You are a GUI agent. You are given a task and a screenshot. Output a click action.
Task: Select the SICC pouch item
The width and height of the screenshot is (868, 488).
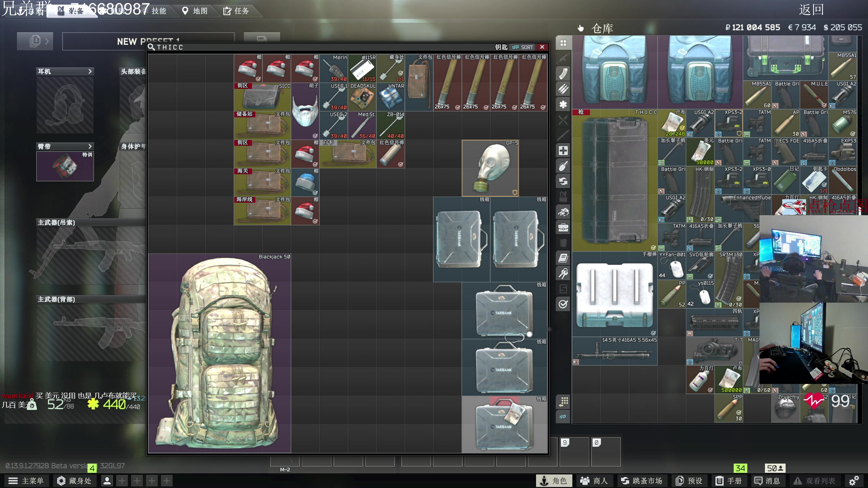tap(262, 97)
